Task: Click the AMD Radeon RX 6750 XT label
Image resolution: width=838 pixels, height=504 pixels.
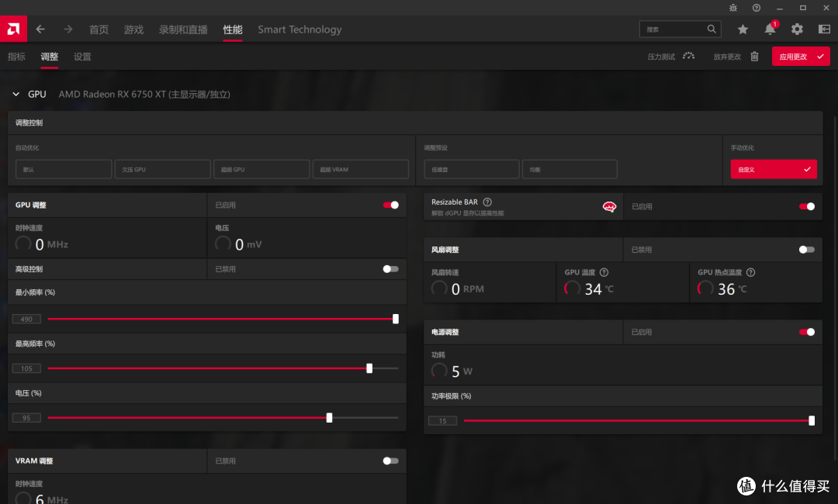Action: pyautogui.click(x=144, y=94)
